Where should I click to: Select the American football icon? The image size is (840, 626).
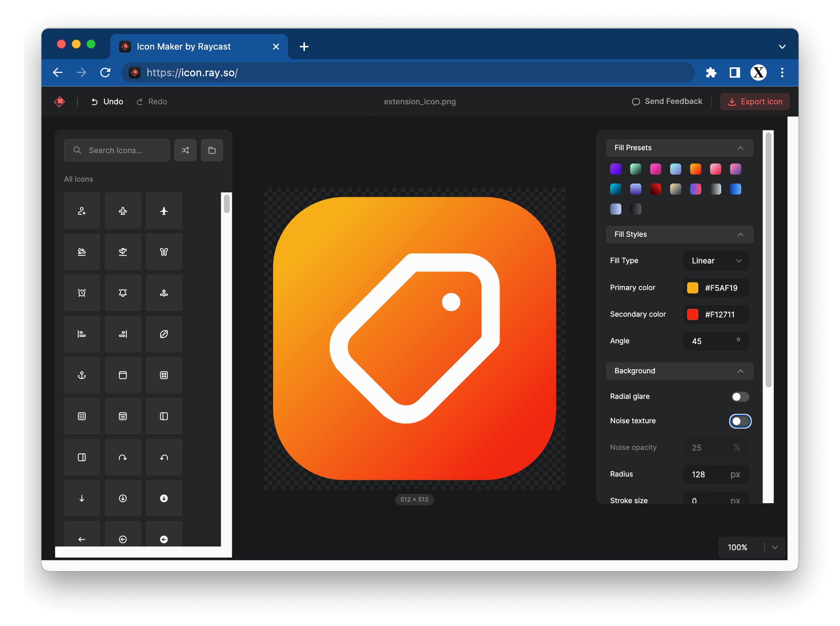[164, 334]
